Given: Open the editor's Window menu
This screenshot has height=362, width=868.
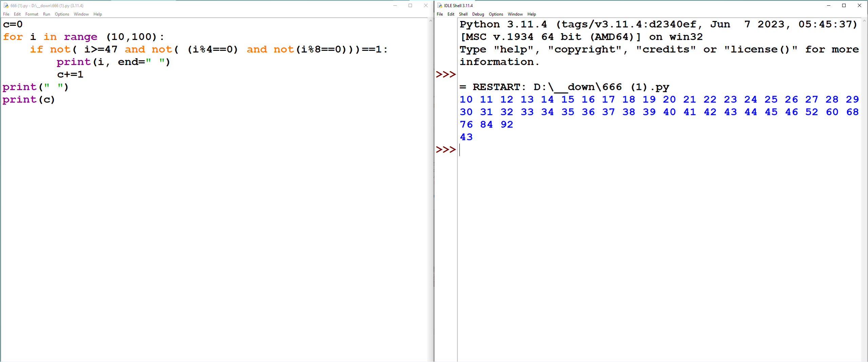Looking at the screenshot, I should pyautogui.click(x=81, y=14).
